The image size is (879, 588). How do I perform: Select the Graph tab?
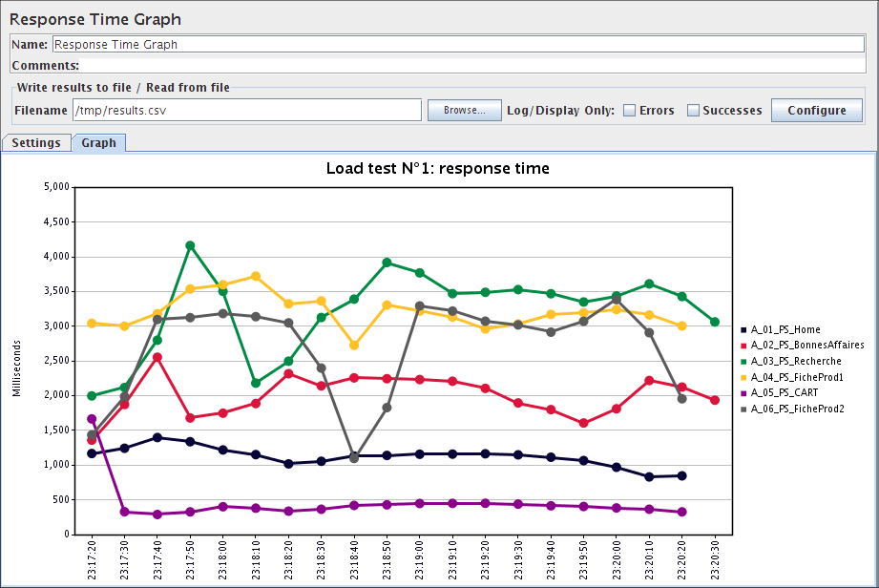click(99, 142)
